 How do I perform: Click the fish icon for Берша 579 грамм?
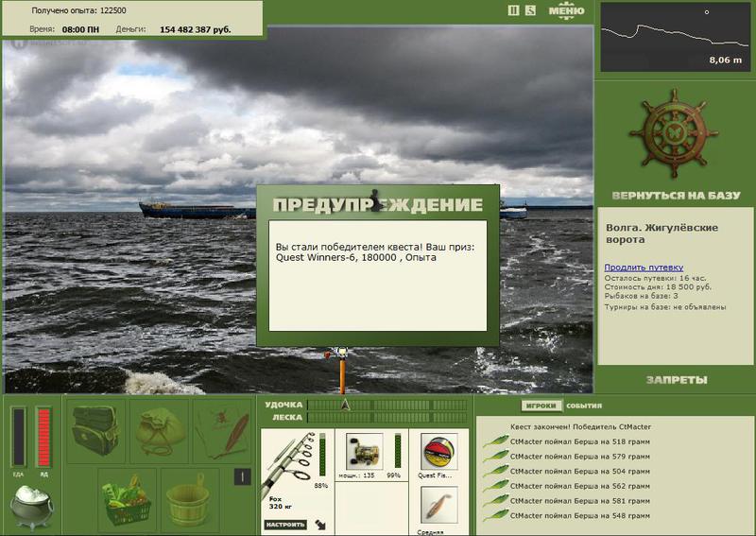pyautogui.click(x=495, y=457)
